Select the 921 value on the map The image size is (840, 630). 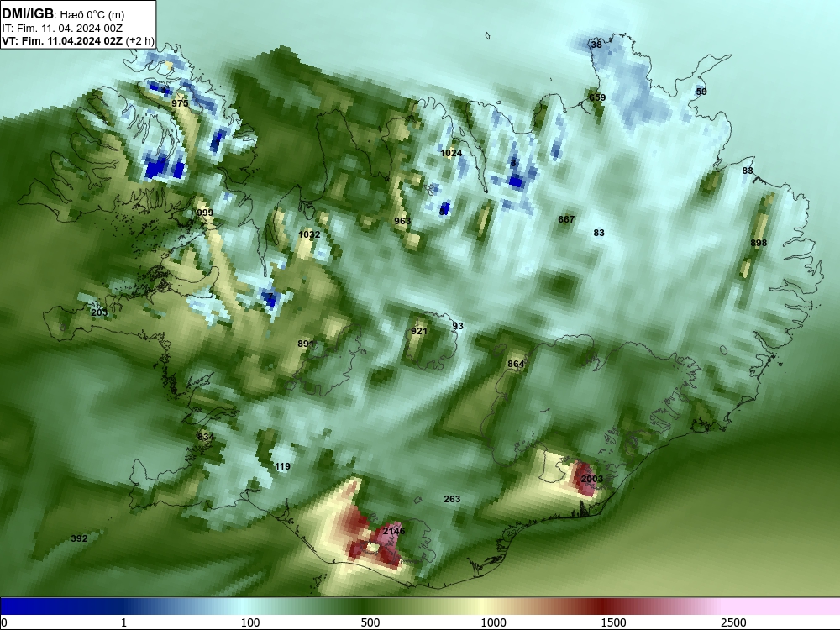click(x=419, y=331)
